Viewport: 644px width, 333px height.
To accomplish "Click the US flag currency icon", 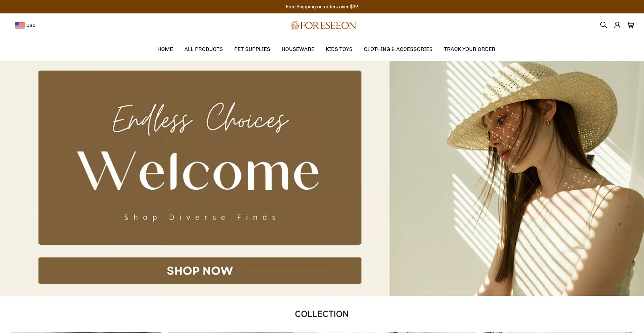I will [20, 25].
